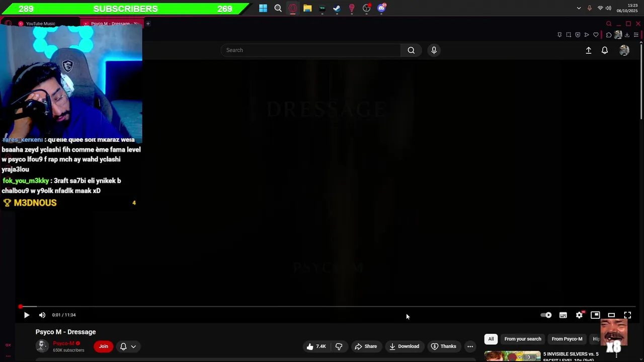This screenshot has height=362, width=644.
Task: Open Opera ad blocker shield icon
Action: (x=578, y=35)
